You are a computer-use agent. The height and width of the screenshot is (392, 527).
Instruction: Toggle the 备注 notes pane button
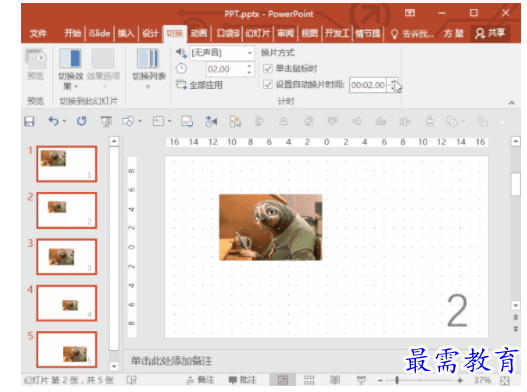click(201, 380)
